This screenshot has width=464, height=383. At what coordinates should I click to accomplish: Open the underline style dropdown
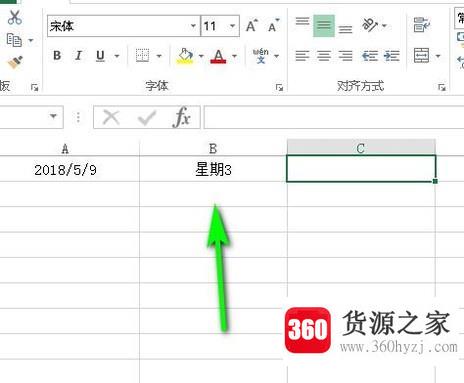coord(117,56)
